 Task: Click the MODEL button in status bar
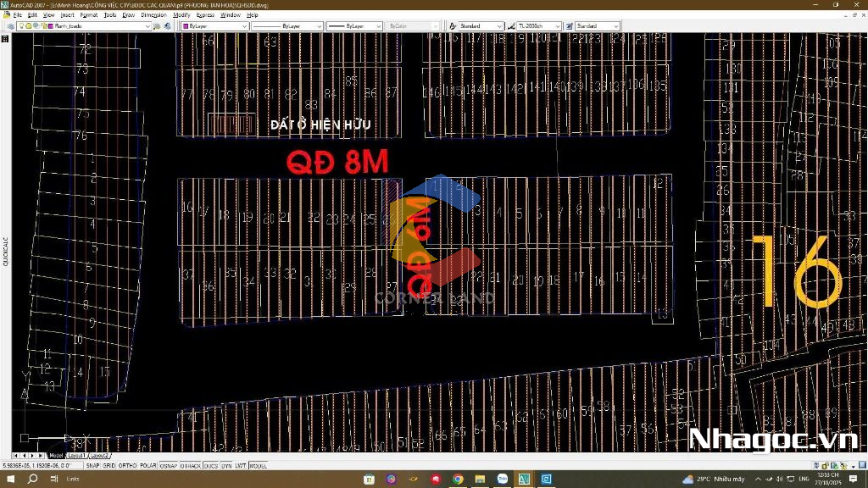click(x=258, y=465)
